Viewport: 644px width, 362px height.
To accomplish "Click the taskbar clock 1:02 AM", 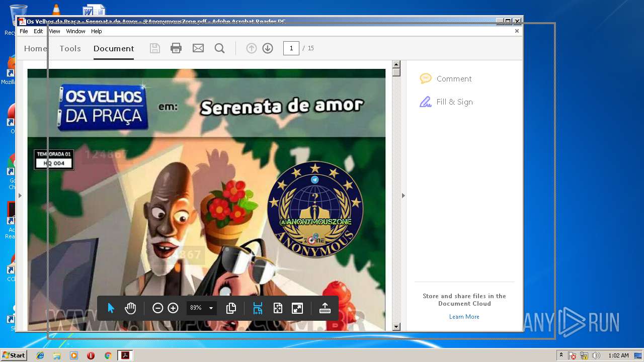I will pyautogui.click(x=618, y=355).
